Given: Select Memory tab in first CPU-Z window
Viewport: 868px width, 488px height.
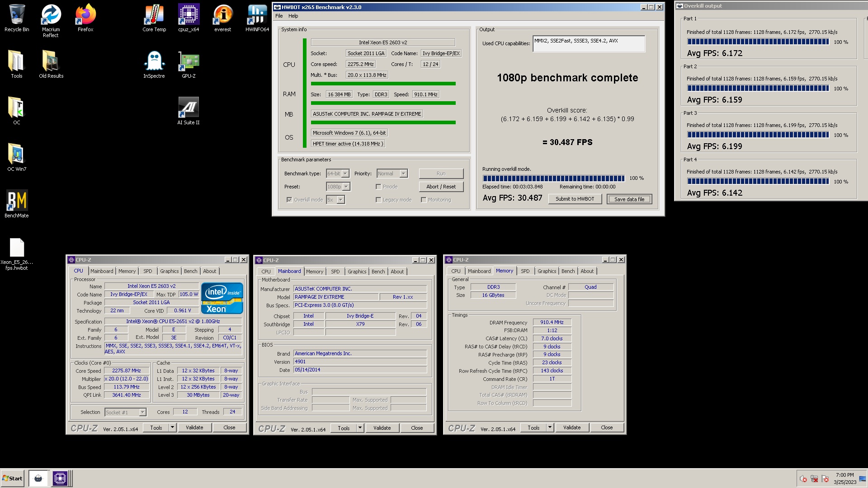Looking at the screenshot, I should click(127, 271).
